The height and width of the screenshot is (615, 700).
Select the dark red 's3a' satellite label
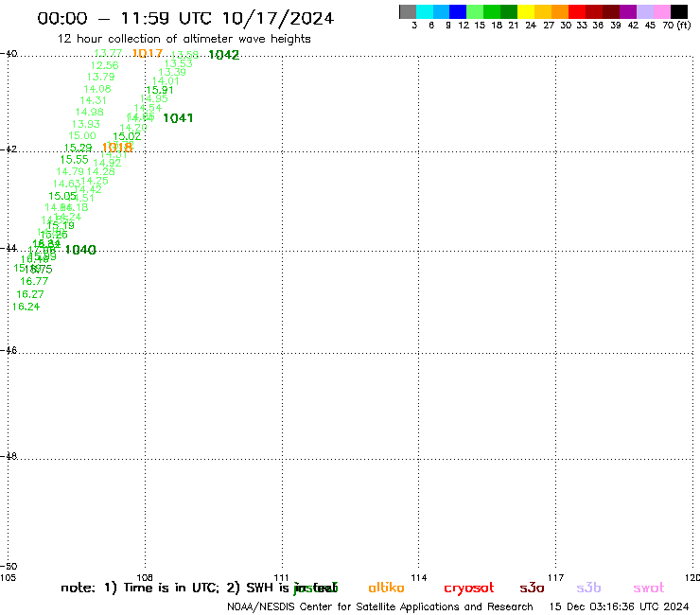pos(532,588)
